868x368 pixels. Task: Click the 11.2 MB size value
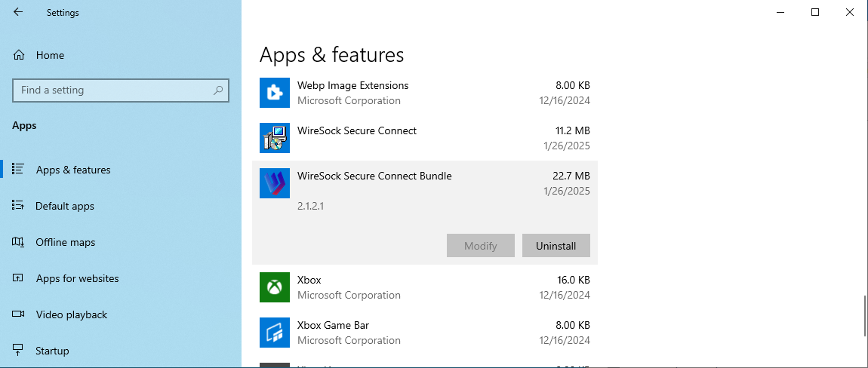[x=571, y=130]
